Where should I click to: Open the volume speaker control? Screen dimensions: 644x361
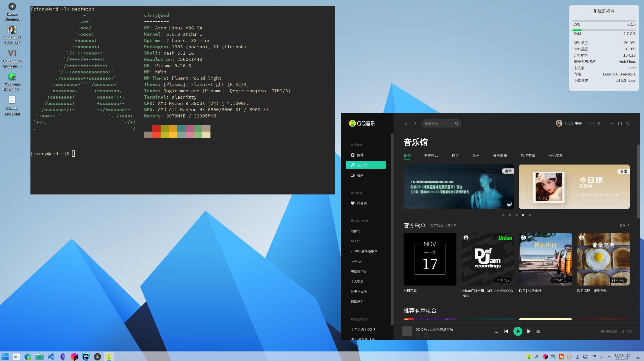(x=538, y=332)
